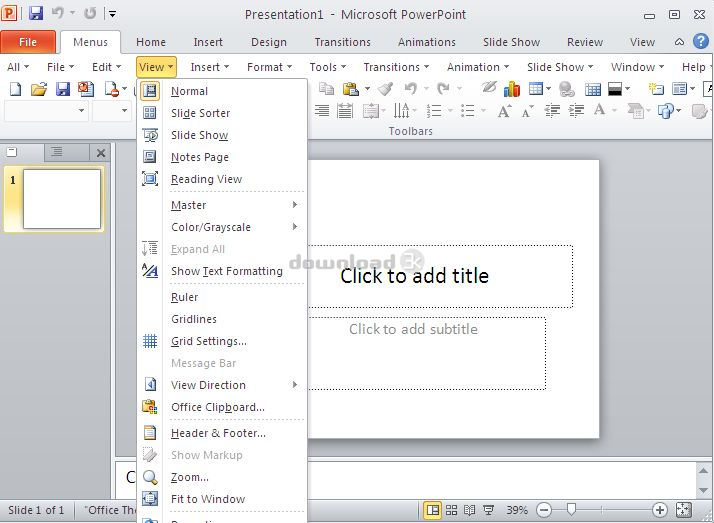This screenshot has width=714, height=523.
Task: Click the New blank presentation icon
Action: click(15, 89)
